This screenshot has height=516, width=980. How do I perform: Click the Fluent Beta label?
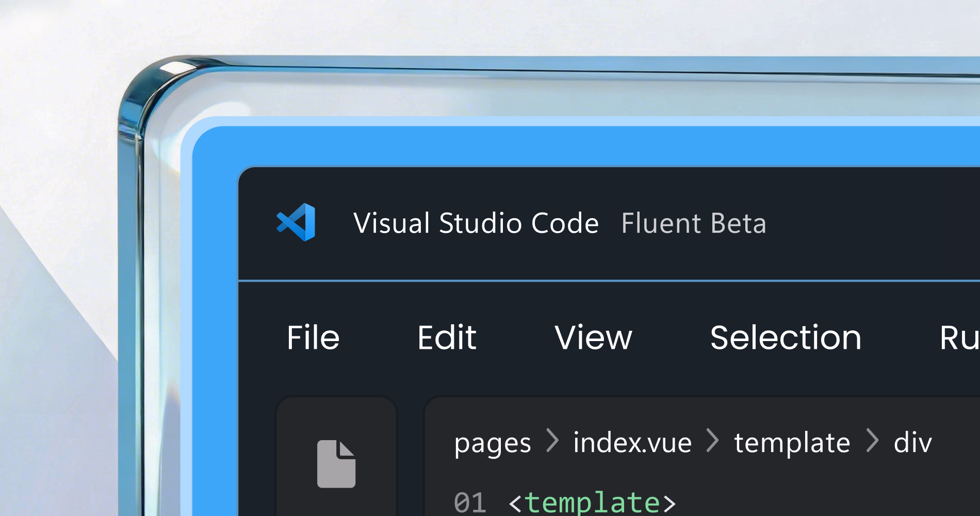point(694,223)
